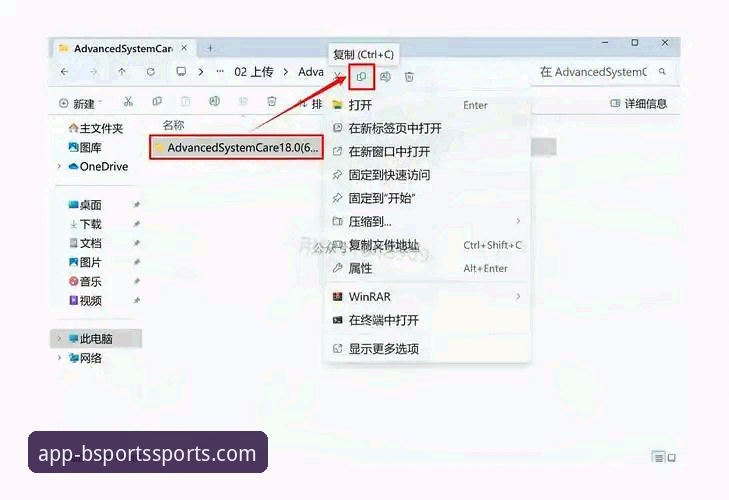The width and height of the screenshot is (729, 500).
Task: Click the Paste icon in the command toolbar
Action: [x=186, y=101]
